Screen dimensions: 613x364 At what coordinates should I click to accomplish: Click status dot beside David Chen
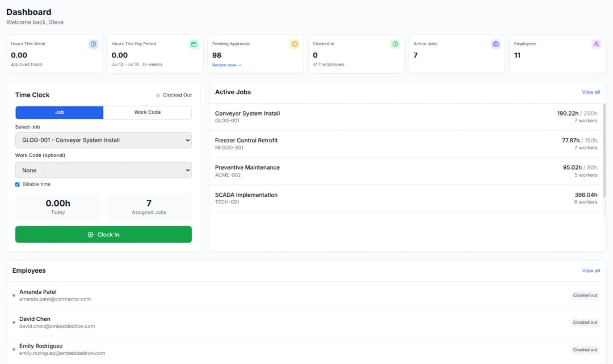coord(14,322)
